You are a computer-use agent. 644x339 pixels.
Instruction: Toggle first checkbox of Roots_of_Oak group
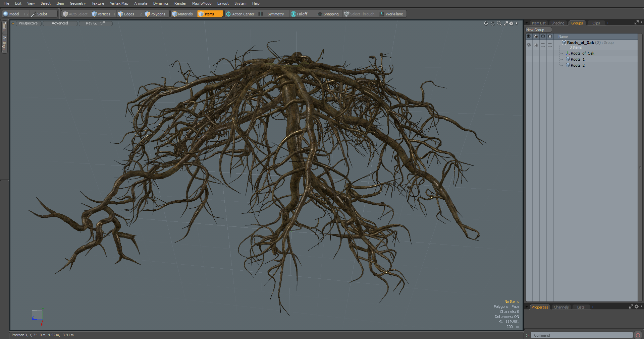click(x=543, y=45)
